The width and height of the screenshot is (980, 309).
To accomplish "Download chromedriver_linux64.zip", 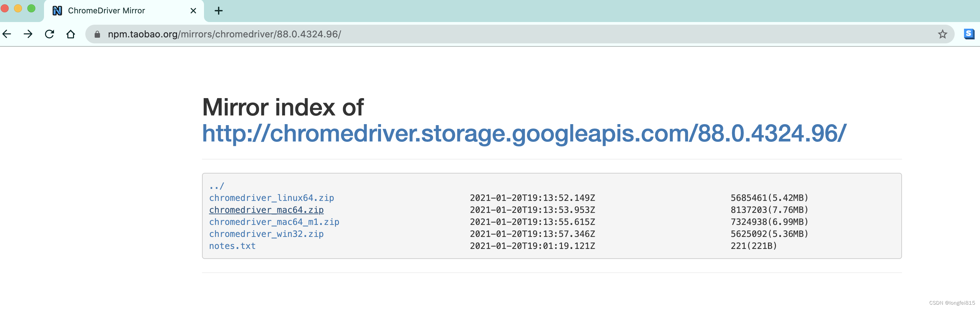I will point(272,198).
